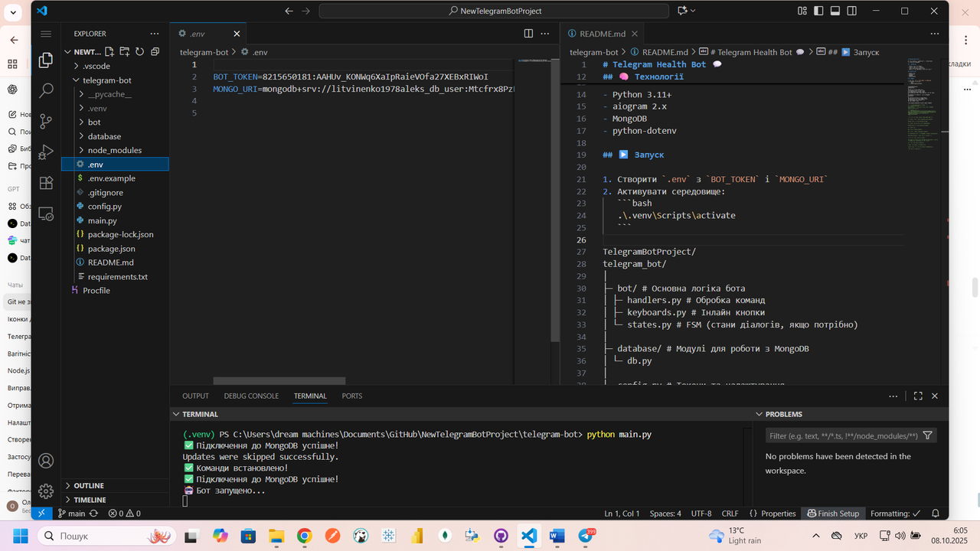Click the remote window indicator in status bar

(x=42, y=514)
